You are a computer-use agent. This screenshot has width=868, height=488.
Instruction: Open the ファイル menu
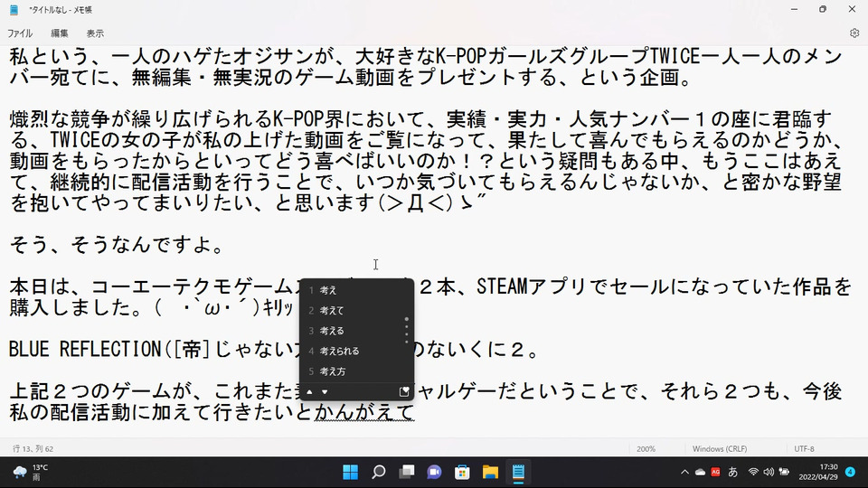(20, 33)
